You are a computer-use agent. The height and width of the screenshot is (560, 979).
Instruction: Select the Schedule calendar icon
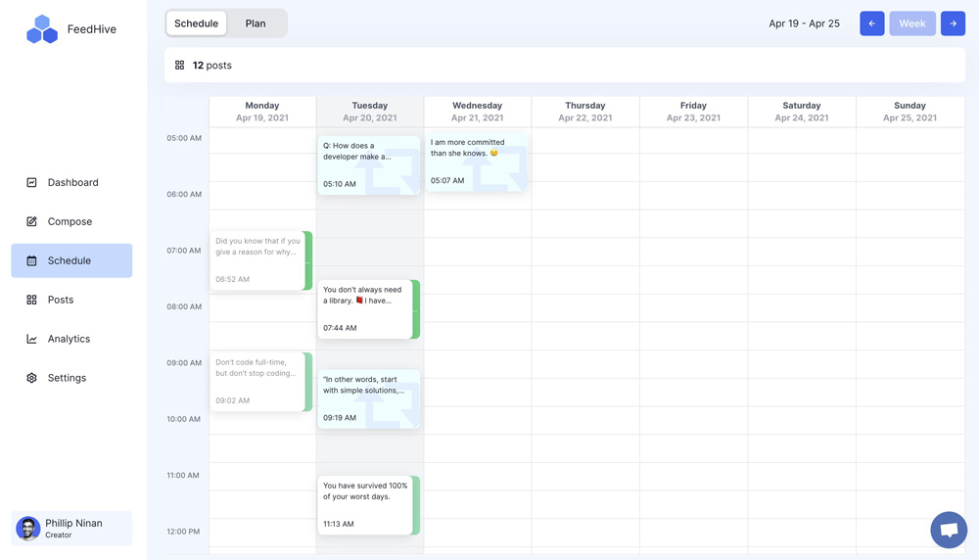click(x=31, y=261)
